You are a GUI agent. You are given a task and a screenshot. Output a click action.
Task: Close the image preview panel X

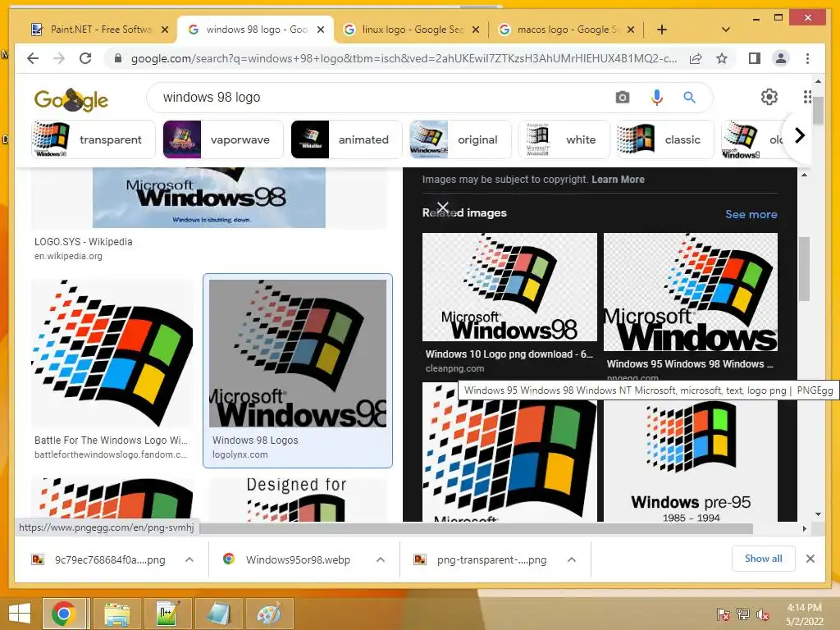[x=442, y=208]
